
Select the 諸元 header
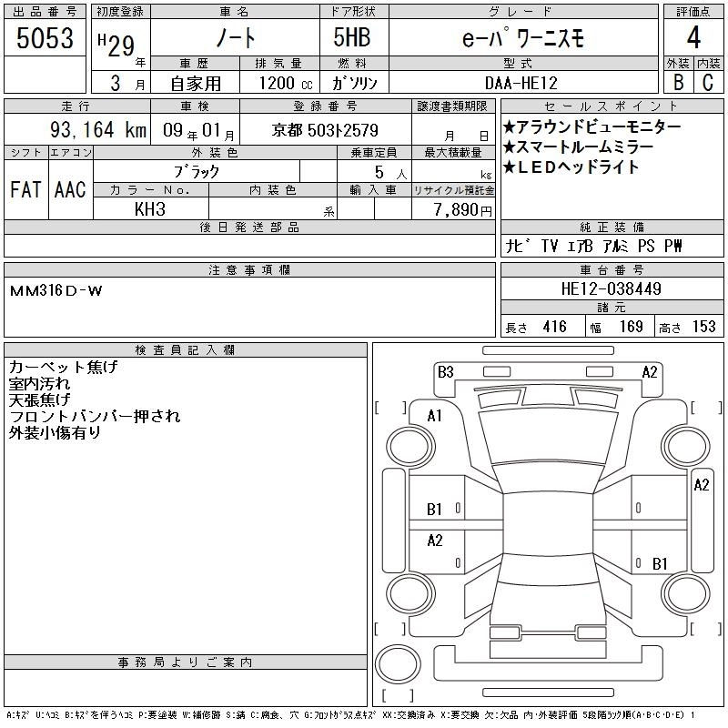tap(612, 308)
